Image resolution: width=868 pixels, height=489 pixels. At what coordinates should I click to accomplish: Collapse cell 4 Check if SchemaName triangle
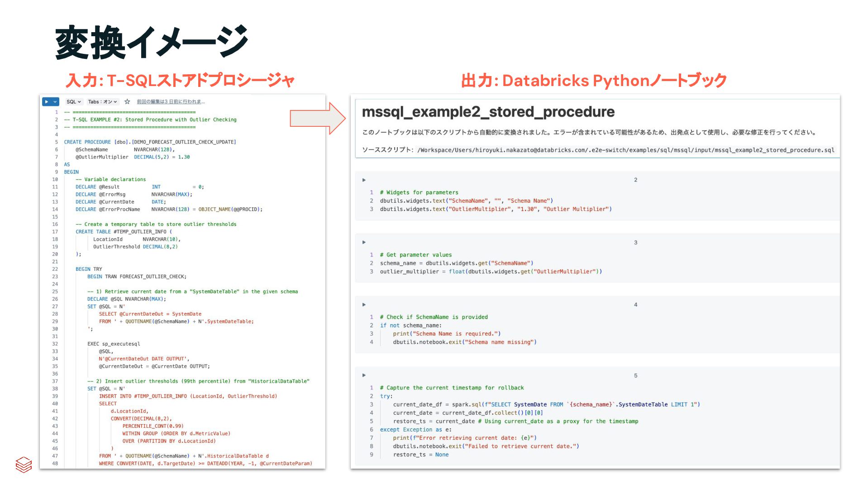pyautogui.click(x=364, y=305)
